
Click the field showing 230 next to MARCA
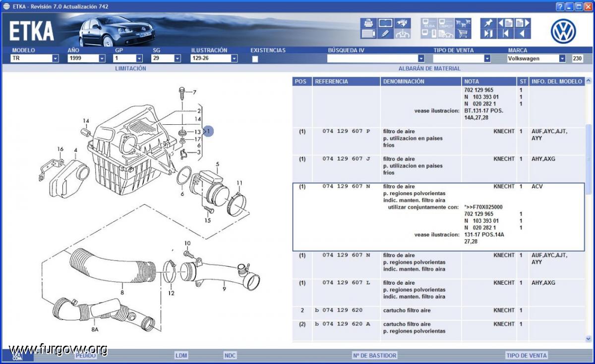point(578,58)
